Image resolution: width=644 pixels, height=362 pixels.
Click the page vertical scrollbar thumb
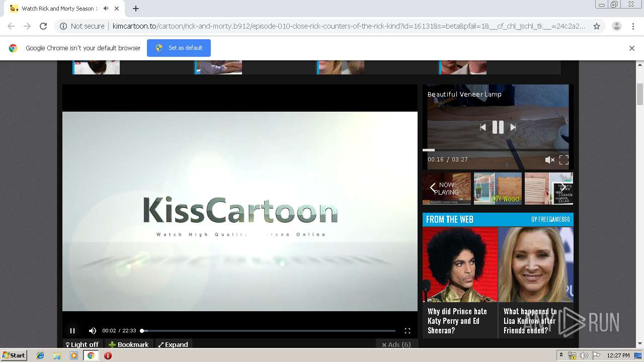point(640,95)
